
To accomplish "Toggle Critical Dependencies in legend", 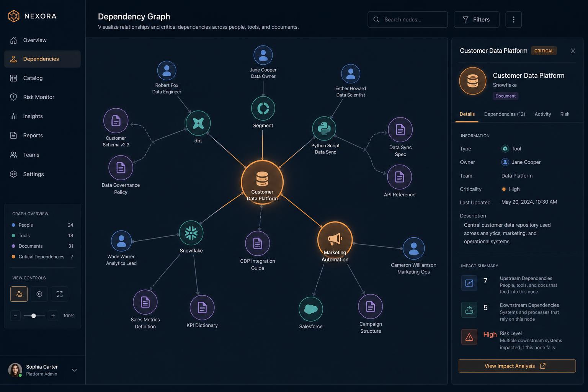I will (42, 257).
